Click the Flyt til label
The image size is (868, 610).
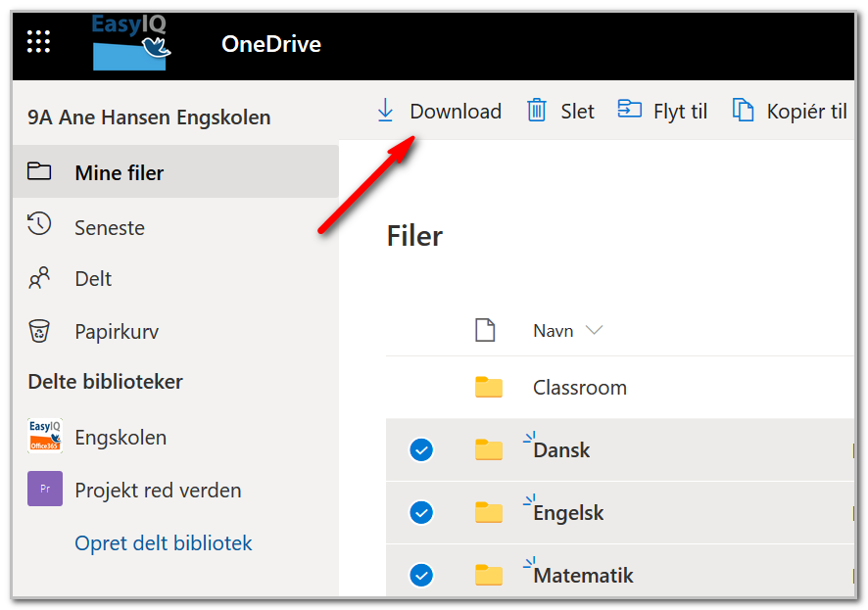pos(680,112)
